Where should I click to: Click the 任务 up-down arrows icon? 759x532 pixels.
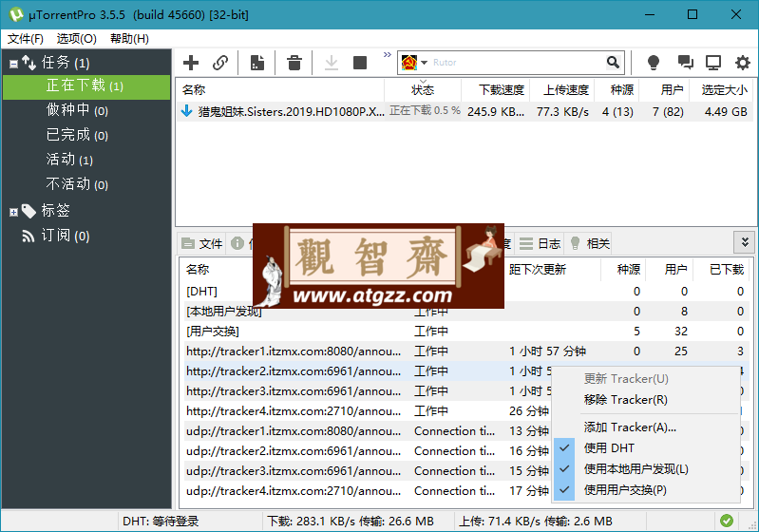tap(28, 63)
